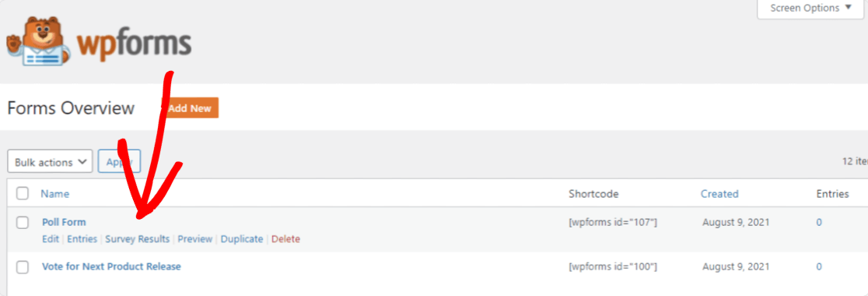
Task: Click the wpforms wordmark text logo
Action: pos(134,45)
